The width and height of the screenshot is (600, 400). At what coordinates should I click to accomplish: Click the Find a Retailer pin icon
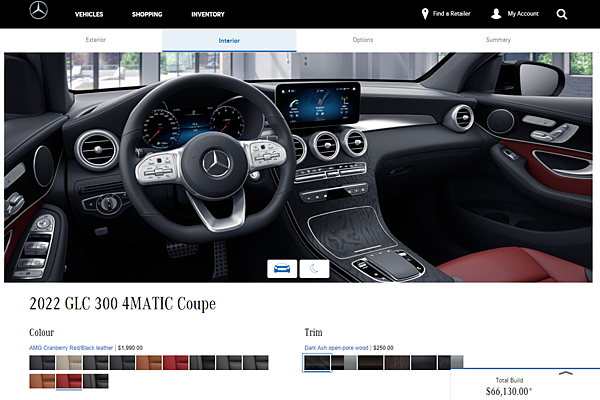coord(425,14)
